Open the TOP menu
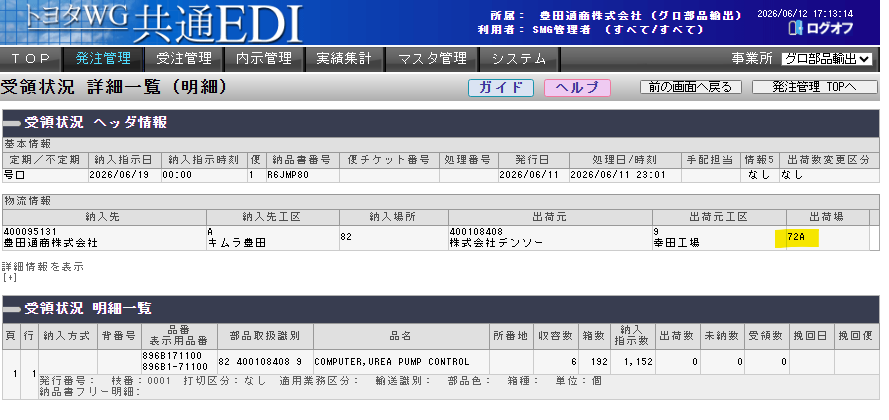 (x=31, y=58)
